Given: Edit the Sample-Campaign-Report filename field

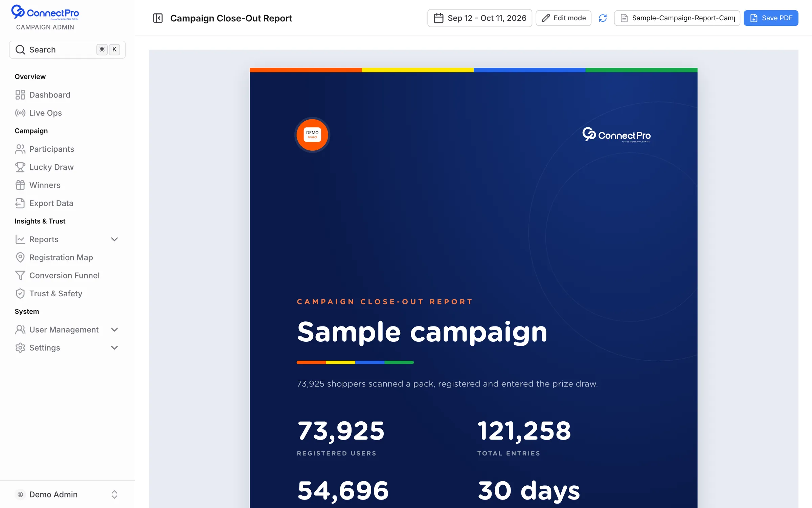Looking at the screenshot, I should (x=677, y=18).
